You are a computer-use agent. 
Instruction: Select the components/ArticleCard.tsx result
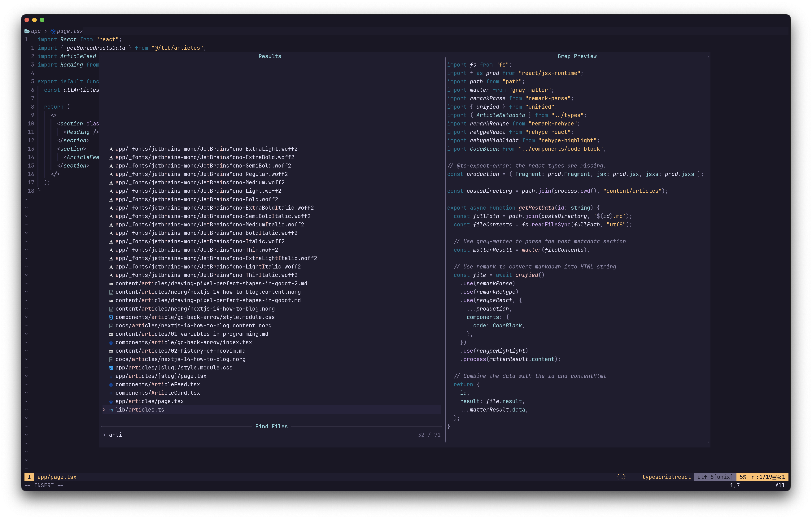(x=157, y=393)
